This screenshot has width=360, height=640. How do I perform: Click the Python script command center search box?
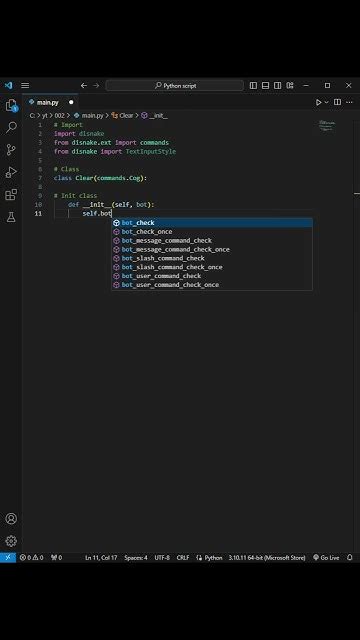point(175,85)
